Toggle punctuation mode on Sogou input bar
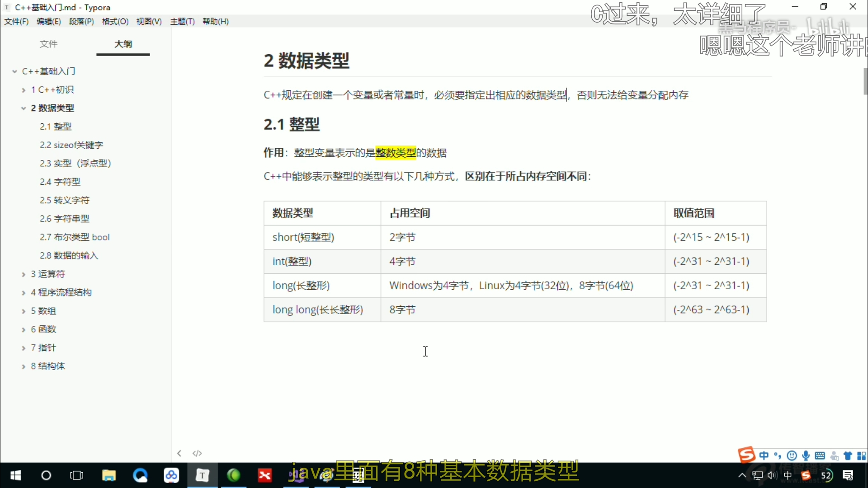 coord(777,455)
